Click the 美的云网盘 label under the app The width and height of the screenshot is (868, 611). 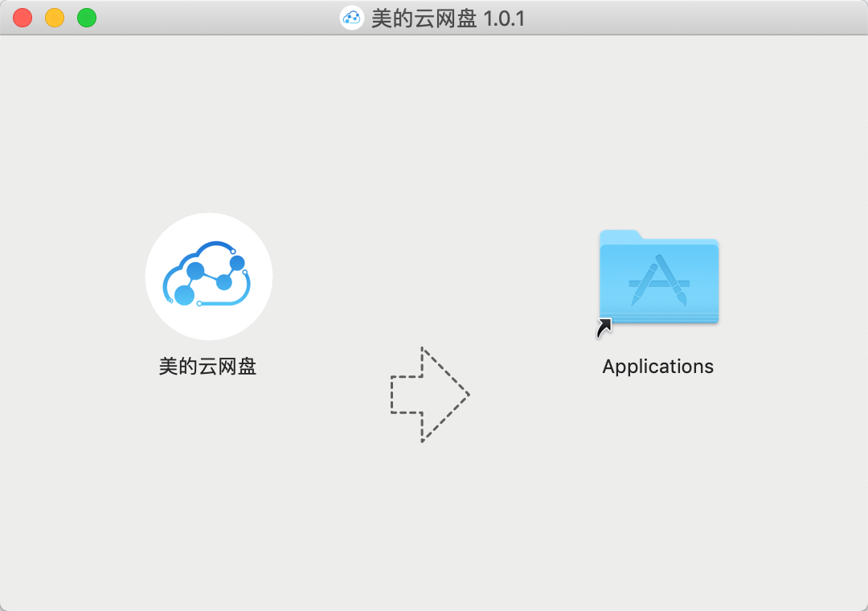(207, 367)
